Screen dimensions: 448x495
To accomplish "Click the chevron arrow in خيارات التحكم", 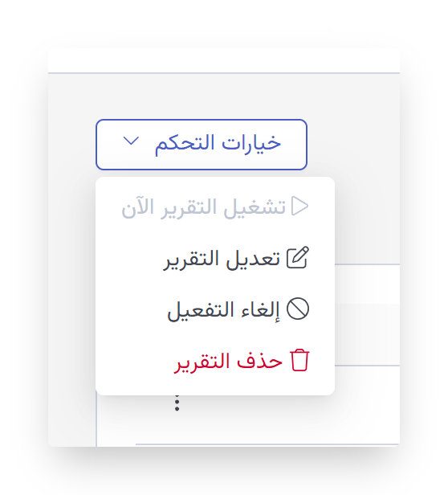I will point(131,141).
